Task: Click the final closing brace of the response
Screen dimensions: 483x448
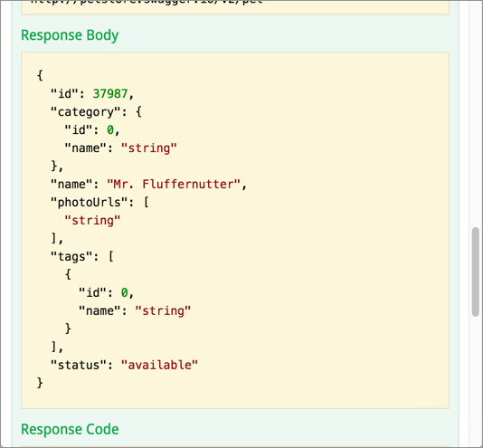Action: [x=40, y=383]
